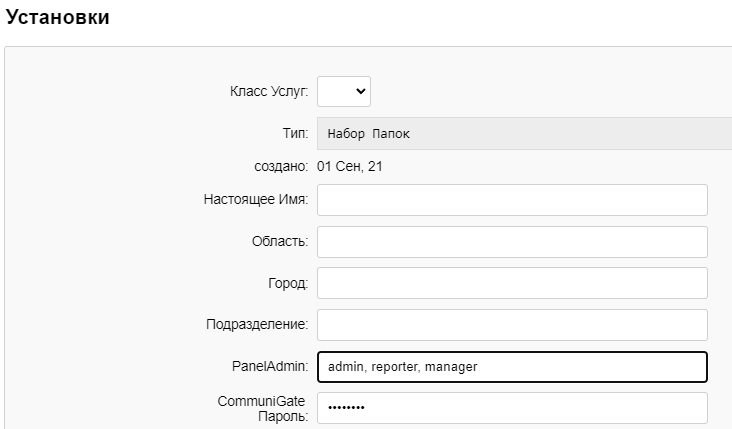The width and height of the screenshot is (732, 429).
Task: Click the Подразделение input field
Action: (512, 325)
